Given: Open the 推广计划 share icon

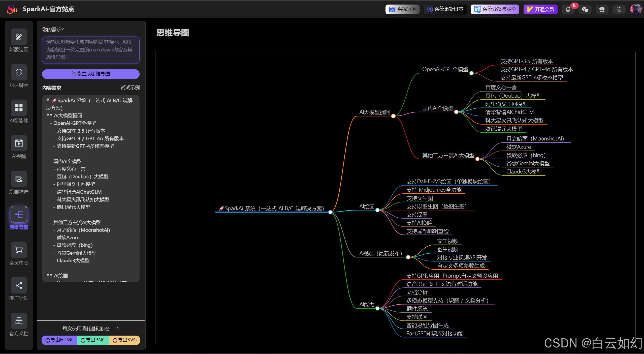Looking at the screenshot, I should coord(19,285).
